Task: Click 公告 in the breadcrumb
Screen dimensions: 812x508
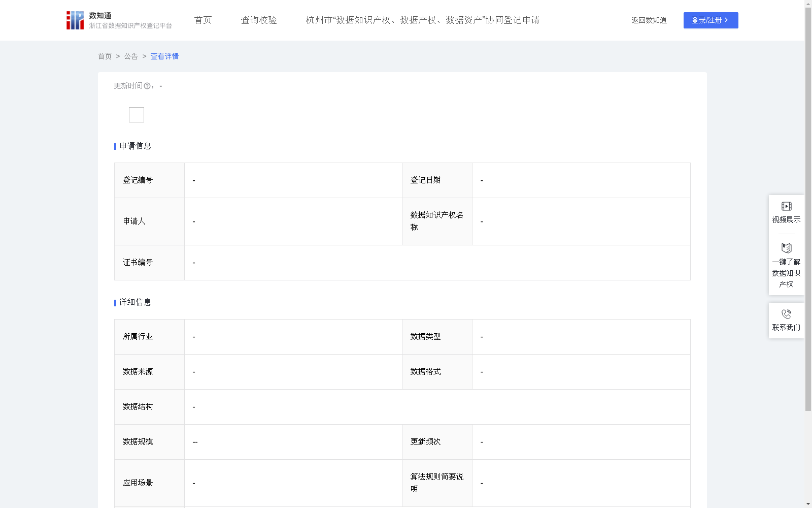Action: pos(131,56)
